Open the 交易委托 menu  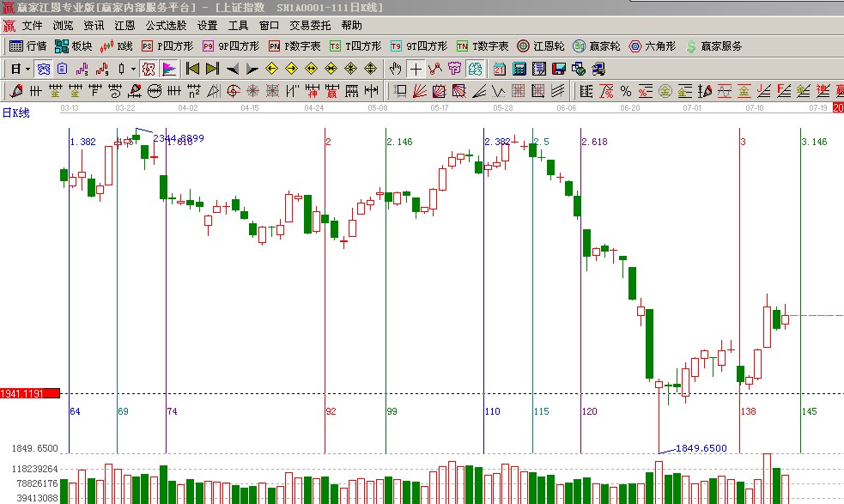point(309,25)
